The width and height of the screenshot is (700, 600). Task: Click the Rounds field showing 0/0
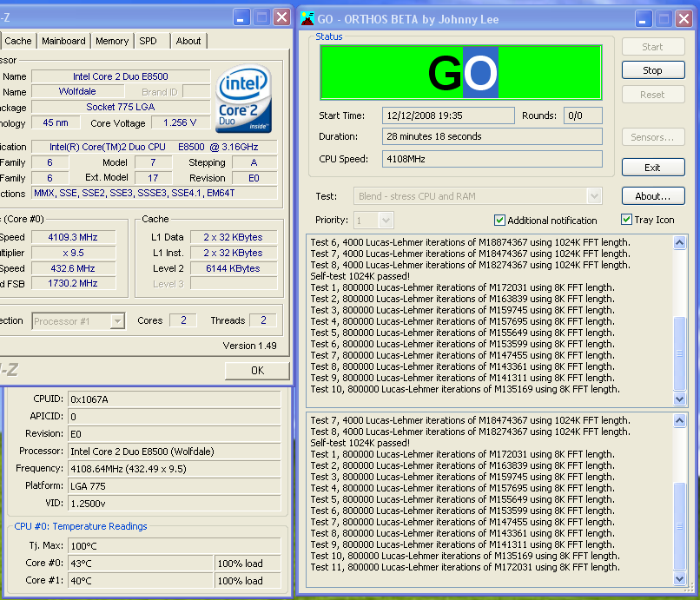pos(583,115)
